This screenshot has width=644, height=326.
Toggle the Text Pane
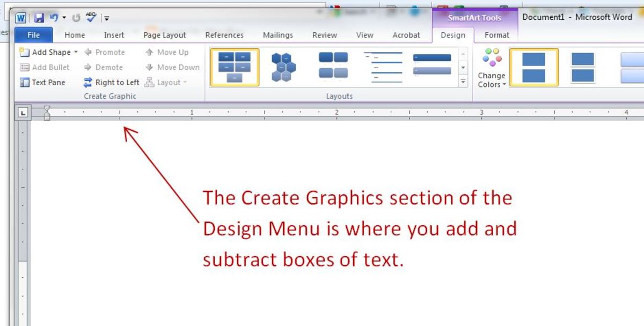pyautogui.click(x=43, y=82)
